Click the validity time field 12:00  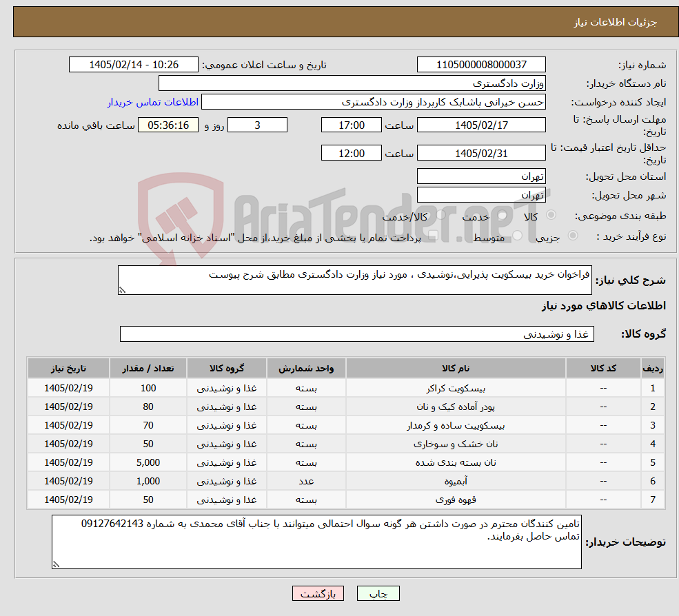coord(351,153)
